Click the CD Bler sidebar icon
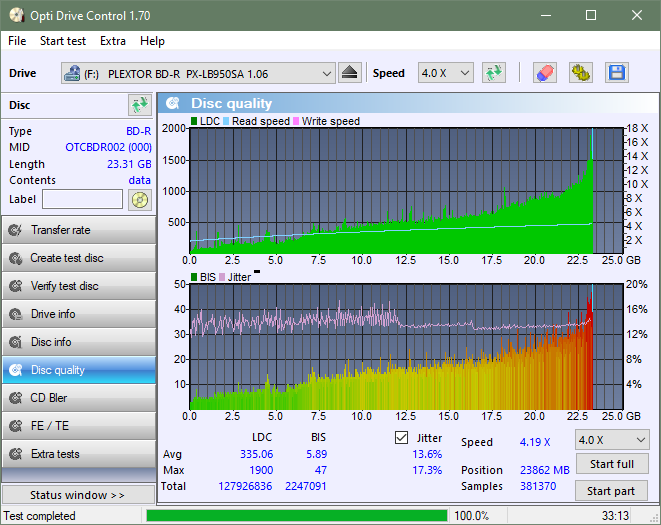This screenshot has height=525, width=661. [x=16, y=398]
